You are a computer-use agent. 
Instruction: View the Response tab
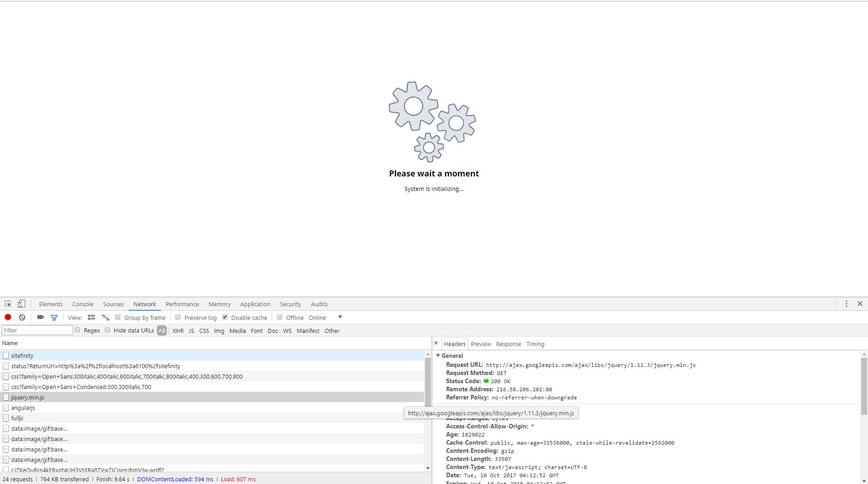pyautogui.click(x=509, y=344)
